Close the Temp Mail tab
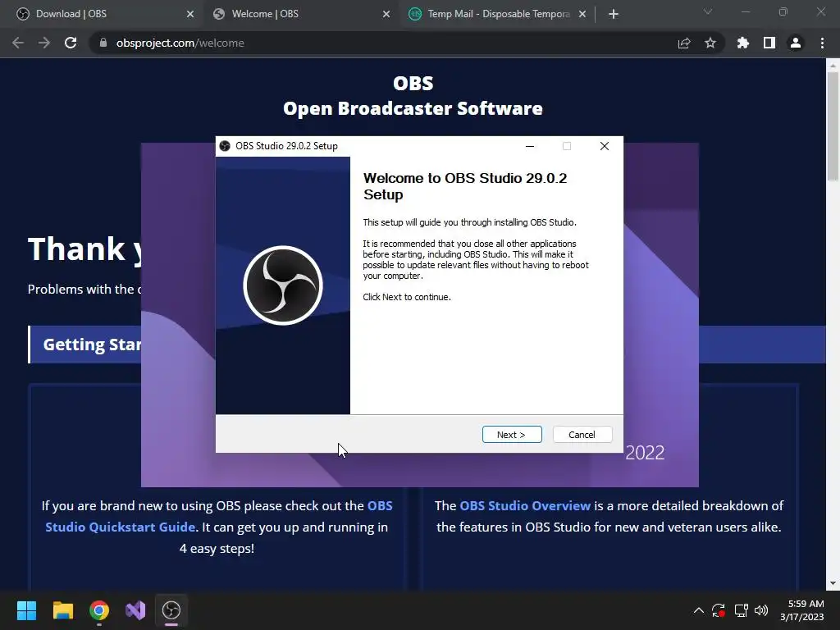Screen dimensions: 840x630 (582, 15)
